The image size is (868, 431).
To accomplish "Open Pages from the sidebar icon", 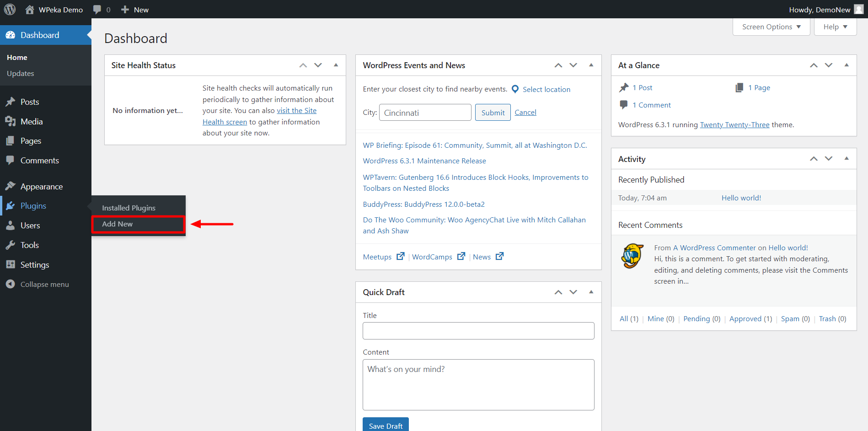I will pos(11,140).
